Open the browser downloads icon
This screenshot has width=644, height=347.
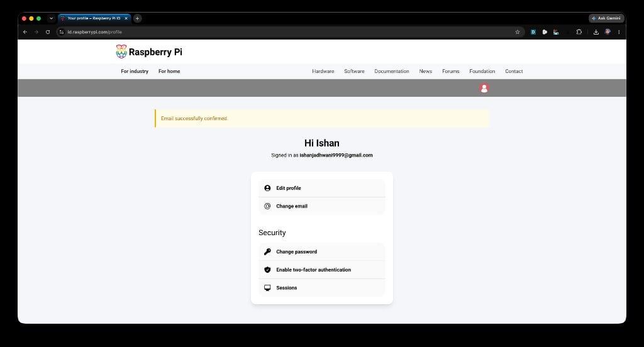click(x=596, y=31)
